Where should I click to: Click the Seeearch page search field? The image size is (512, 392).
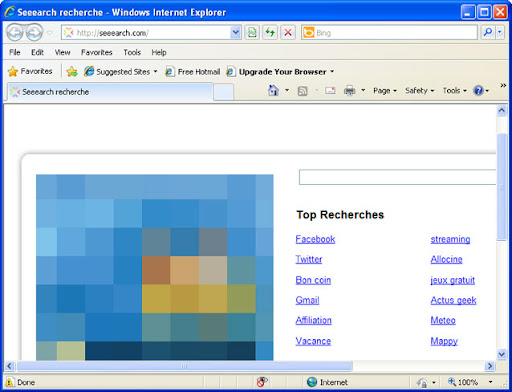(x=397, y=177)
